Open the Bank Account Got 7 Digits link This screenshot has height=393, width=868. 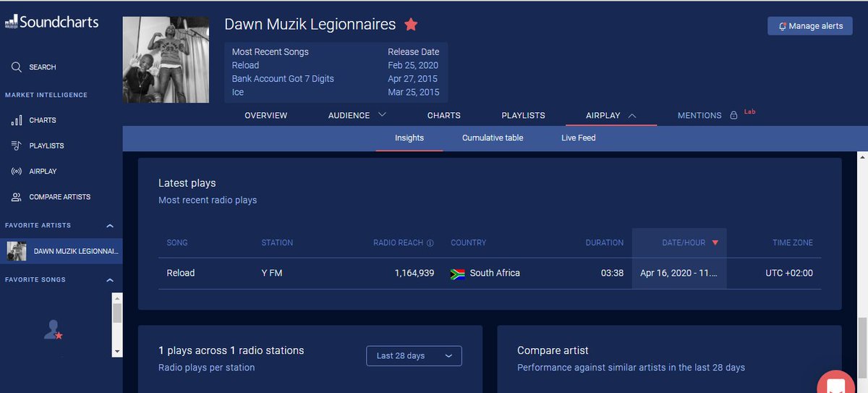point(283,79)
